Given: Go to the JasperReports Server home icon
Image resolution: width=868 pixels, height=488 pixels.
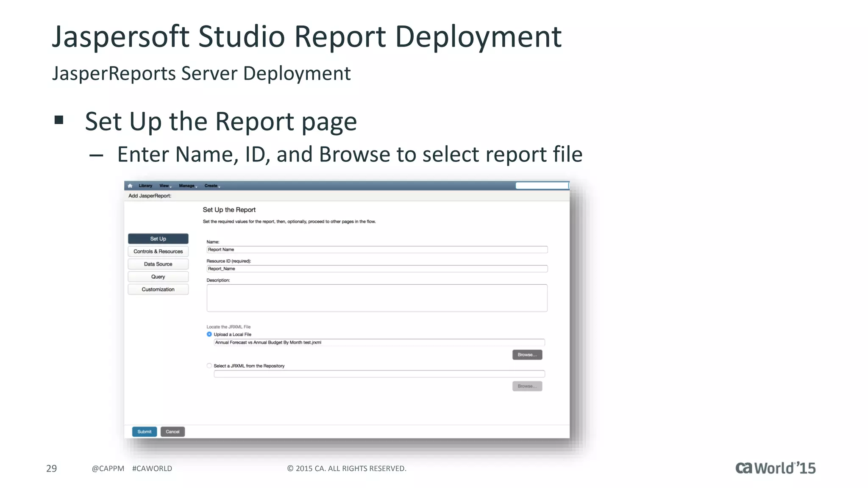Looking at the screenshot, I should click(130, 186).
